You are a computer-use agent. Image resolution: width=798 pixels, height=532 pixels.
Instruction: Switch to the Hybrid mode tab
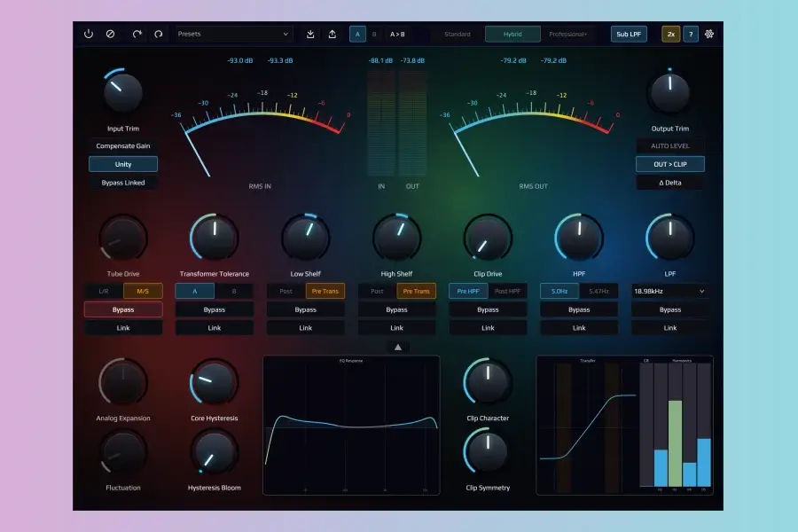(512, 34)
